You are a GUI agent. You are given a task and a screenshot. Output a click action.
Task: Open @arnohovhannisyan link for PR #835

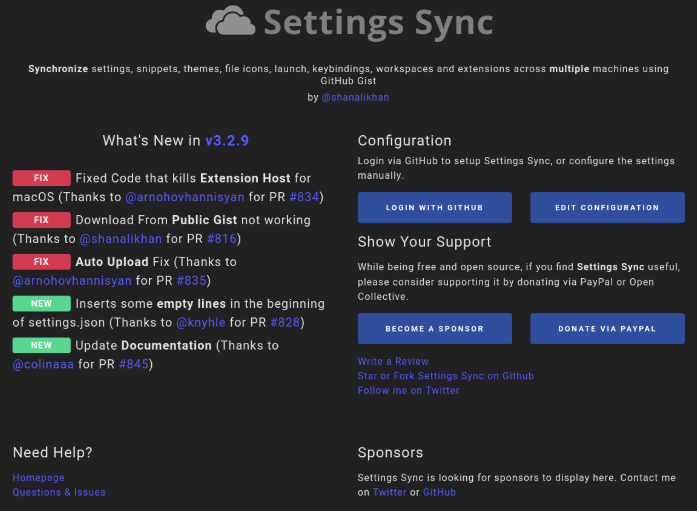coord(72,280)
